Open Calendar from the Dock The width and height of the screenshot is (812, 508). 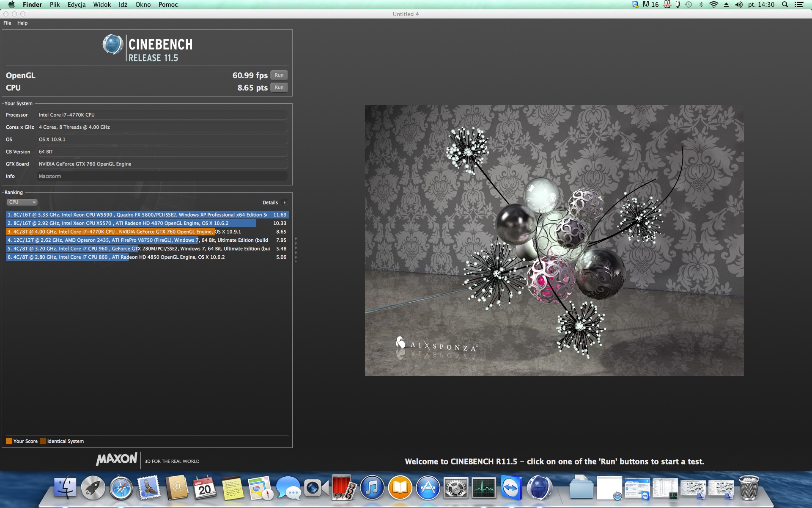coord(205,488)
